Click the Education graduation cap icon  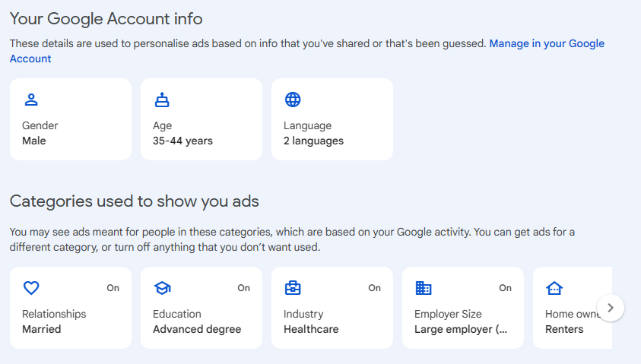162,288
